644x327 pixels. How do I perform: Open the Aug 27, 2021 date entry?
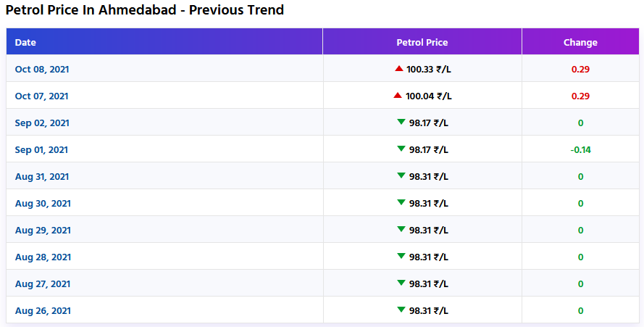43,283
